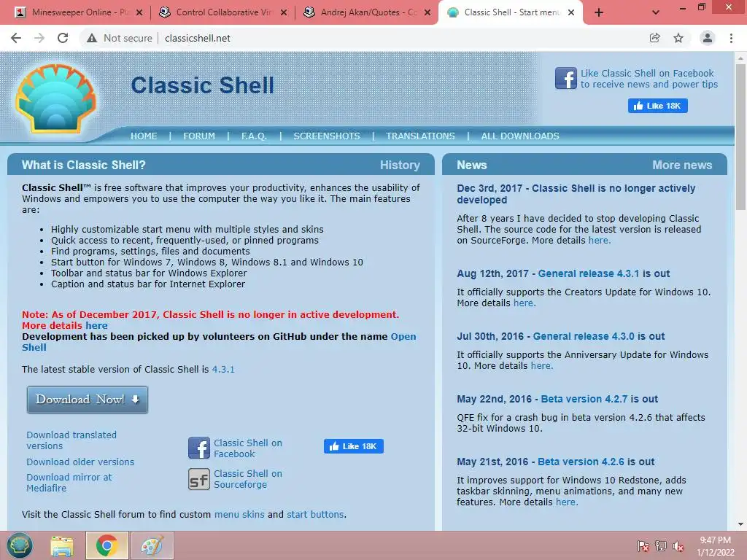The height and width of the screenshot is (560, 747).
Task: Open the SCREENSHOTS navigation item
Action: (x=327, y=136)
